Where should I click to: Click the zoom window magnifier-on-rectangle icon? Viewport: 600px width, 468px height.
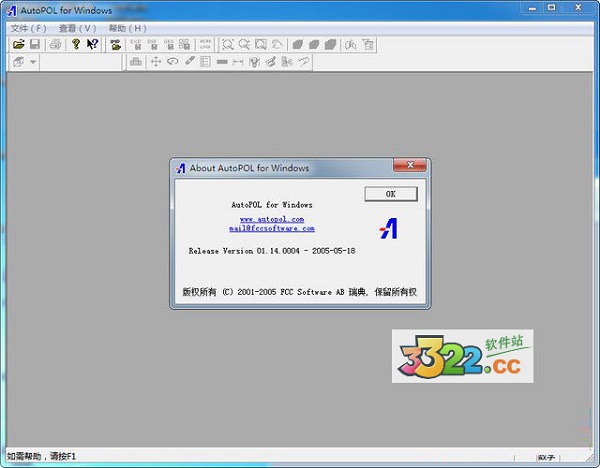(261, 44)
